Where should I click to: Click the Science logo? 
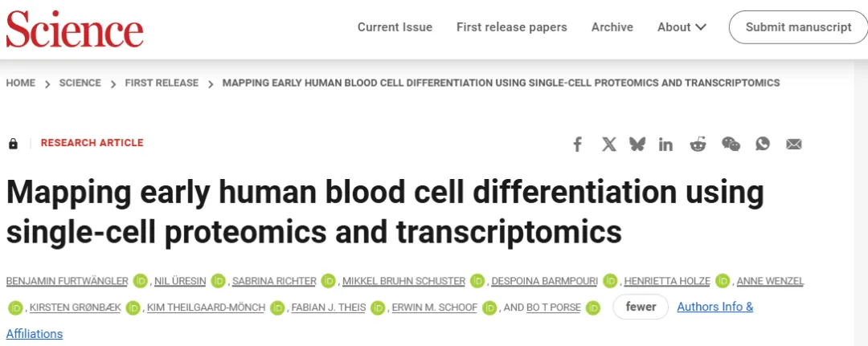(x=75, y=29)
